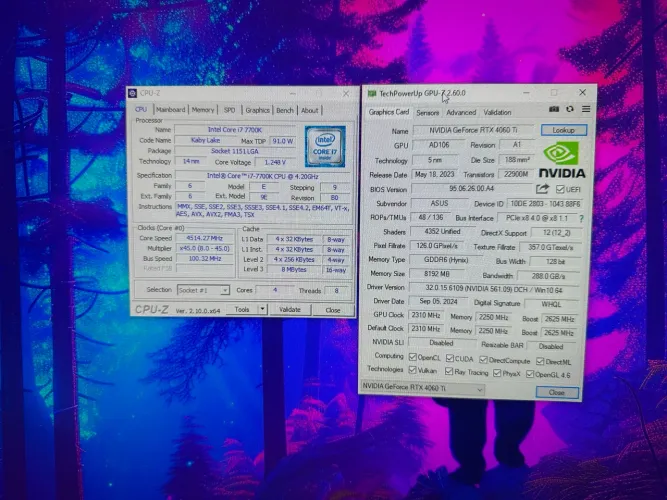The height and width of the screenshot is (500, 667).
Task: Click the GPU-Z refresh icon
Action: (x=570, y=109)
